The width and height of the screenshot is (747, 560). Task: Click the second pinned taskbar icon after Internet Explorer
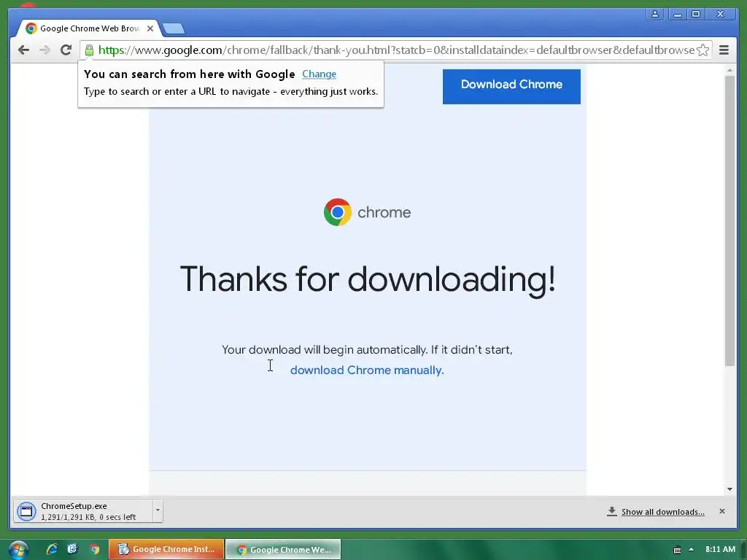click(x=72, y=550)
